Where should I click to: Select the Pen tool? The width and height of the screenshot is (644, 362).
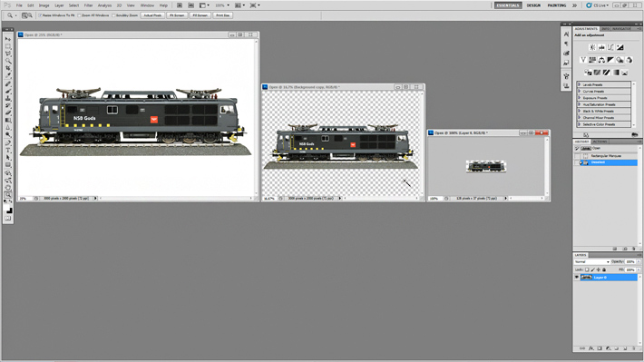pyautogui.click(x=8, y=143)
